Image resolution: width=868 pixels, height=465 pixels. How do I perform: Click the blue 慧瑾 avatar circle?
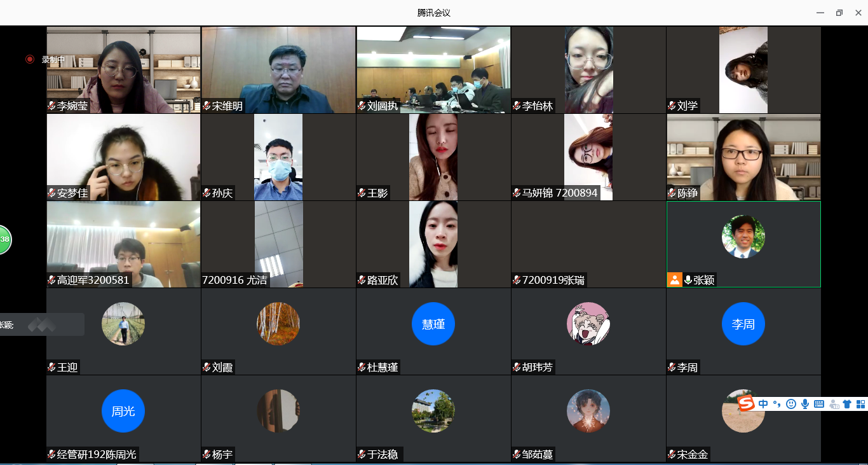pos(433,324)
